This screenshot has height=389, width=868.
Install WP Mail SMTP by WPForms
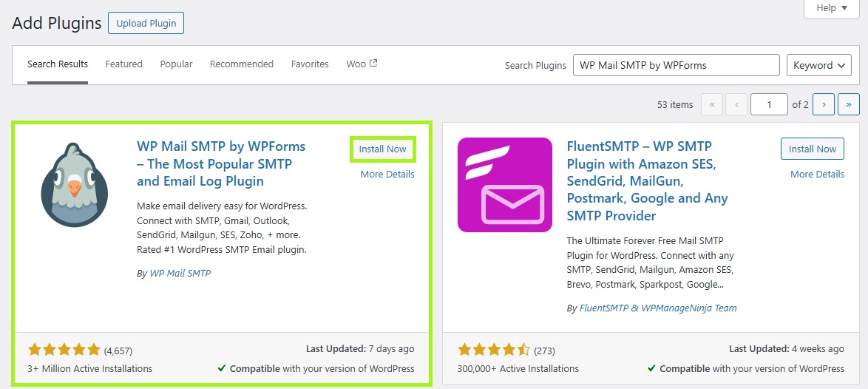click(x=382, y=149)
